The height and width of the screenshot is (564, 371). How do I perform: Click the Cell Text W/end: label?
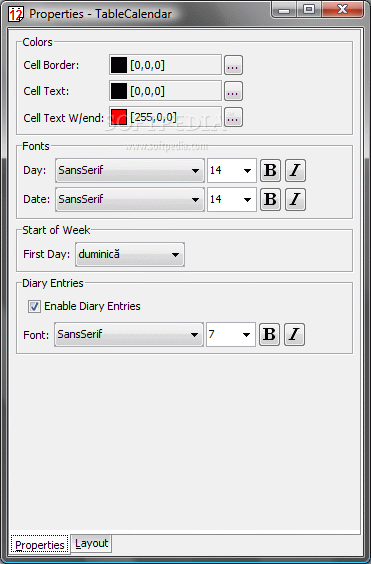click(x=64, y=118)
